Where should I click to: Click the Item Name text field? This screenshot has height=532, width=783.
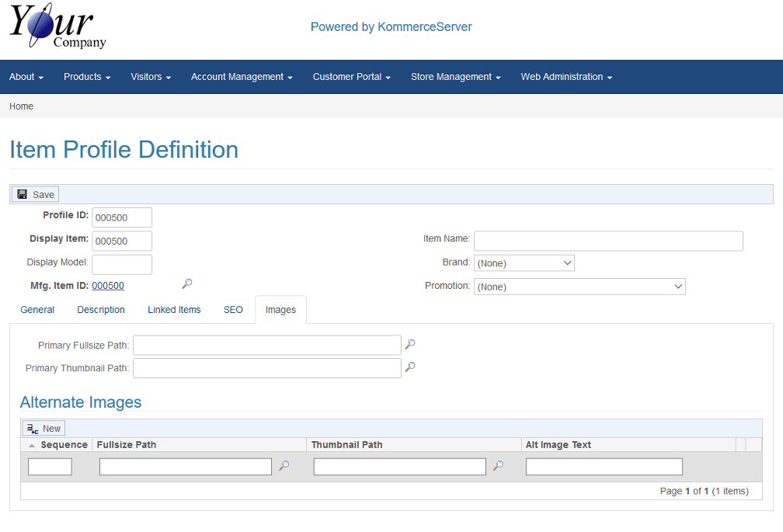608,241
